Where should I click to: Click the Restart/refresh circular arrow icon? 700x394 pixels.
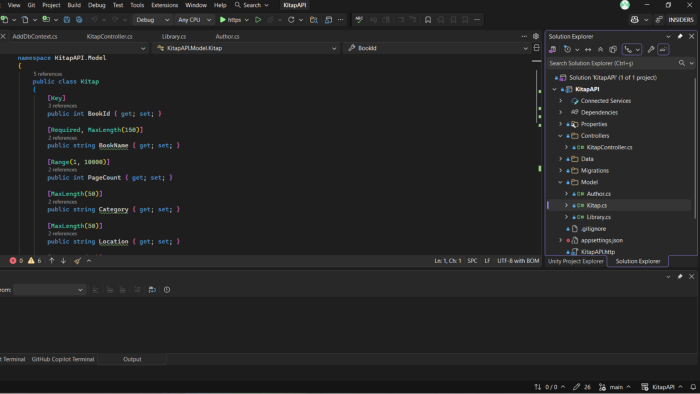pyautogui.click(x=291, y=20)
